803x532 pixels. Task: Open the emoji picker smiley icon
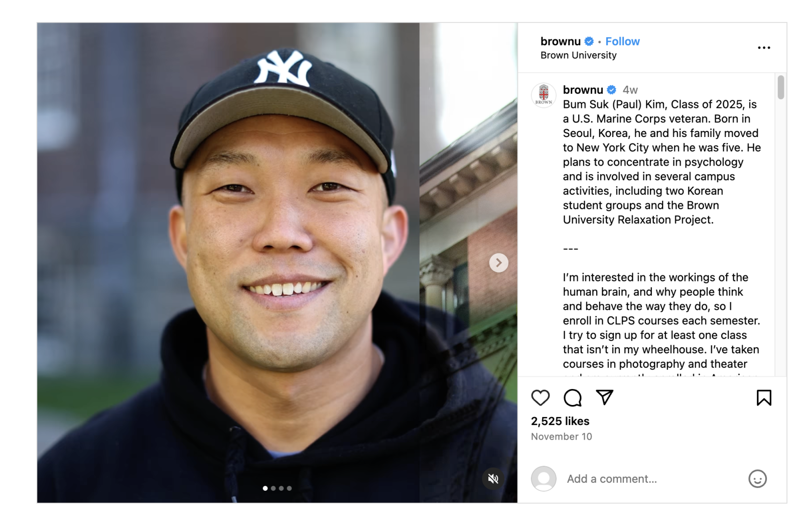point(757,479)
